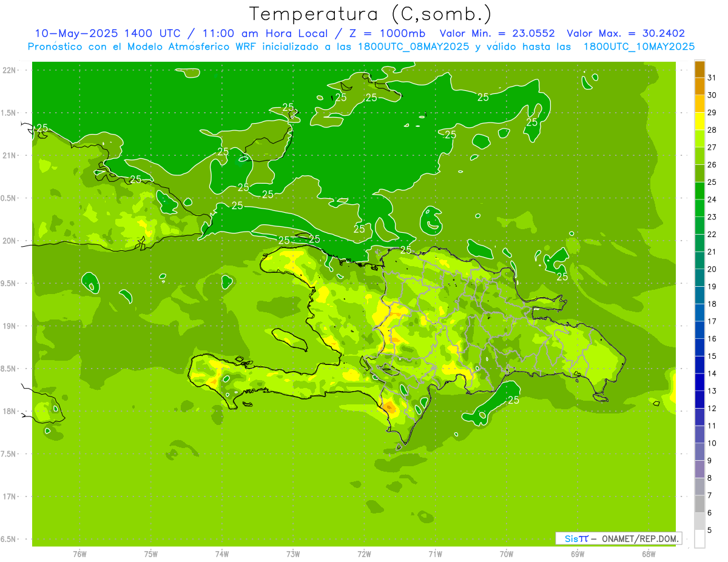Viewport: 728px width, 562px height.
Task: Click the '71W' longitude axis label
Action: (435, 554)
